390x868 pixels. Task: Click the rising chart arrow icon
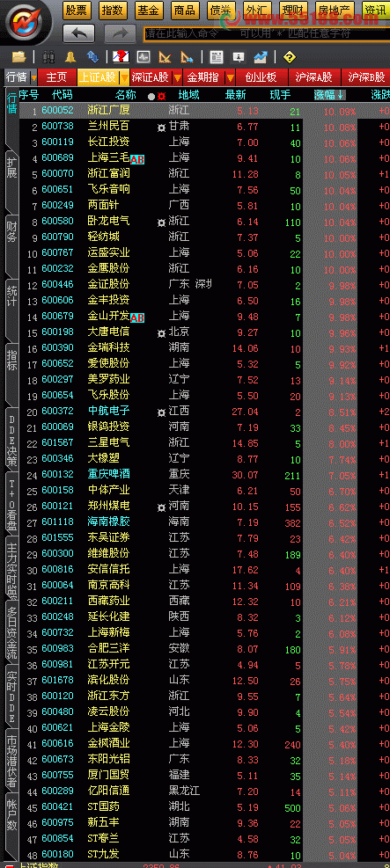(x=261, y=56)
